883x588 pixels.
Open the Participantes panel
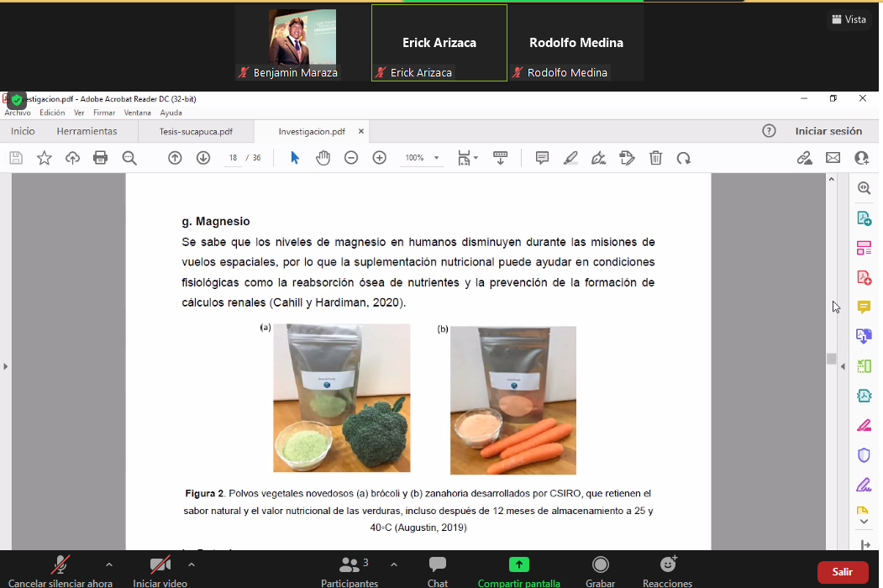point(350,572)
